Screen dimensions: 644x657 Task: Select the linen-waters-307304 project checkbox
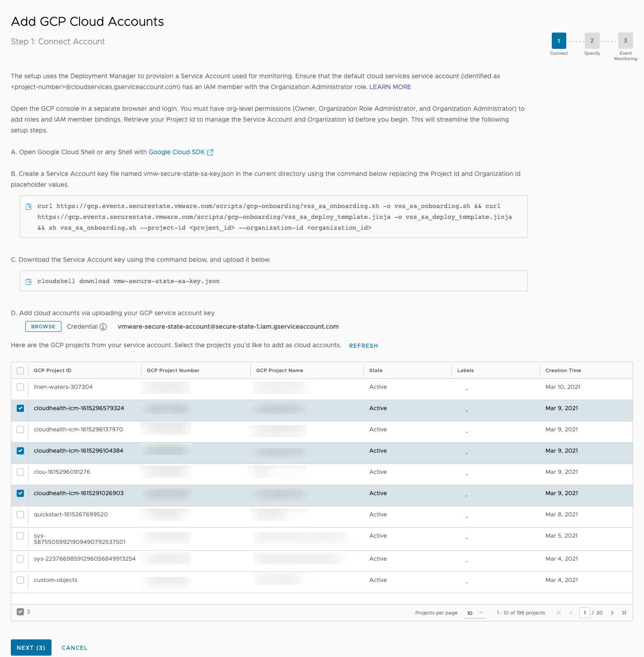coord(20,387)
